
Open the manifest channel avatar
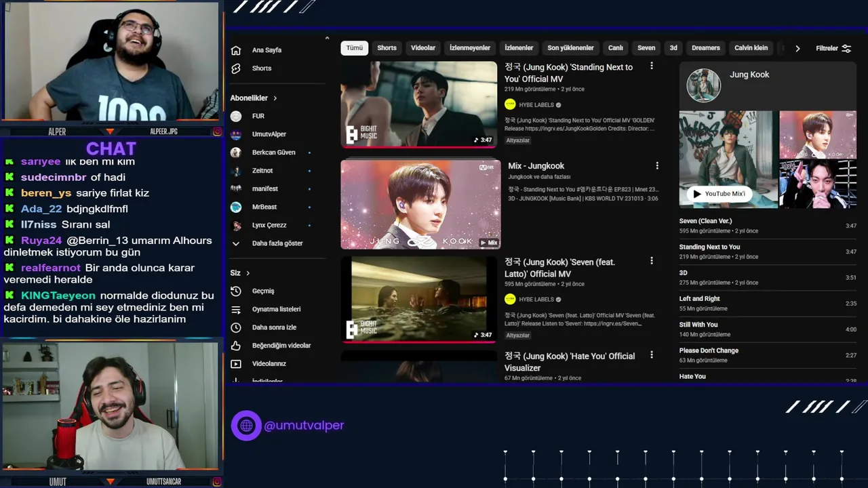pyautogui.click(x=236, y=188)
